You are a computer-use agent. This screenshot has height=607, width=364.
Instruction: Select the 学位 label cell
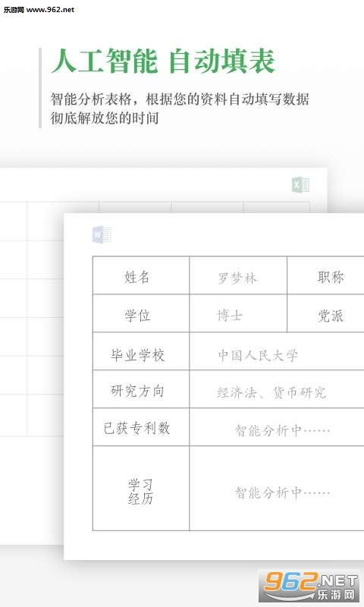click(x=141, y=313)
